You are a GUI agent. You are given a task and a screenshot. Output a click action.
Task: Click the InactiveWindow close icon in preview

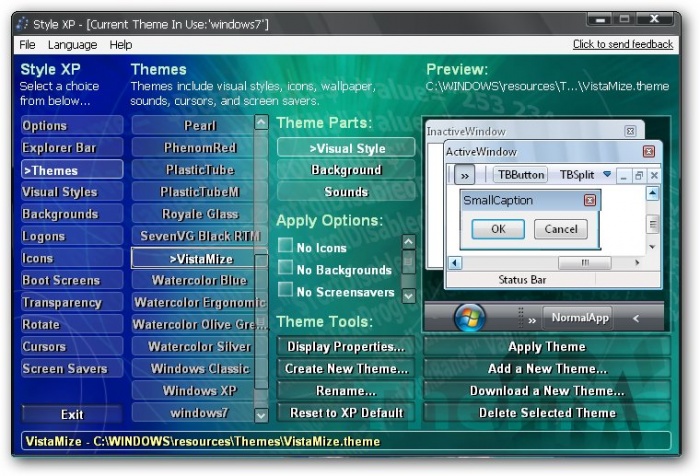[630, 131]
